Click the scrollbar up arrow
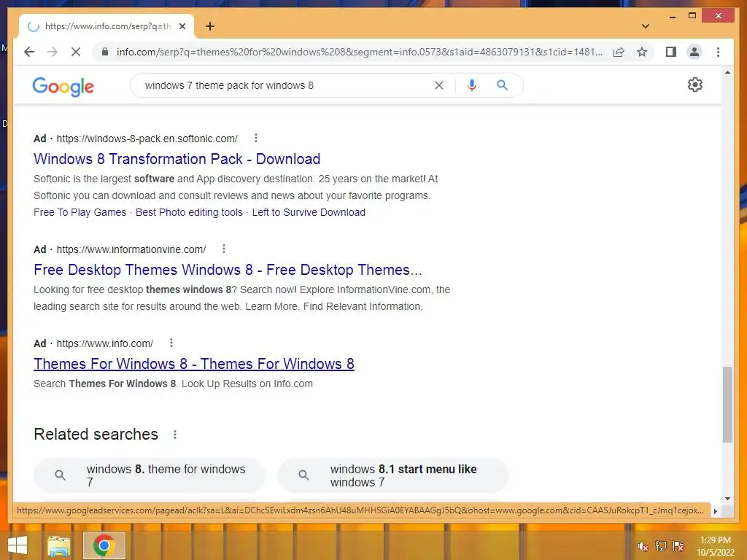The width and height of the screenshot is (747, 560). (x=727, y=72)
